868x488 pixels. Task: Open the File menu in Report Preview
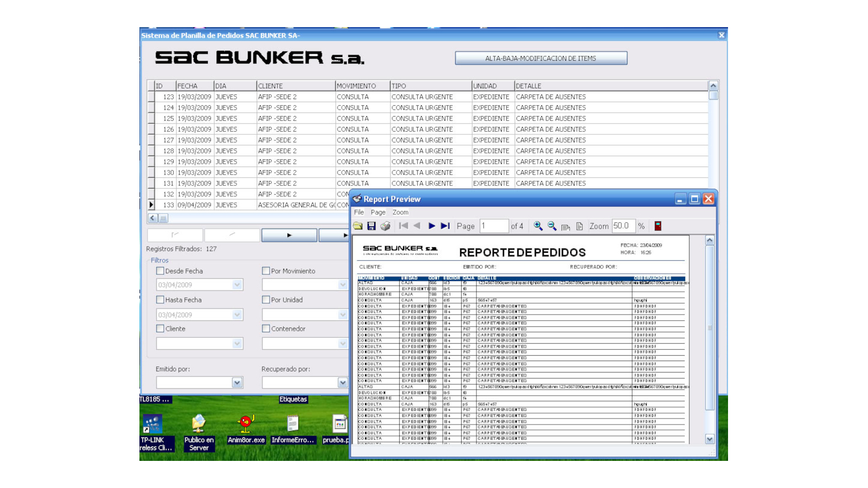(x=359, y=213)
